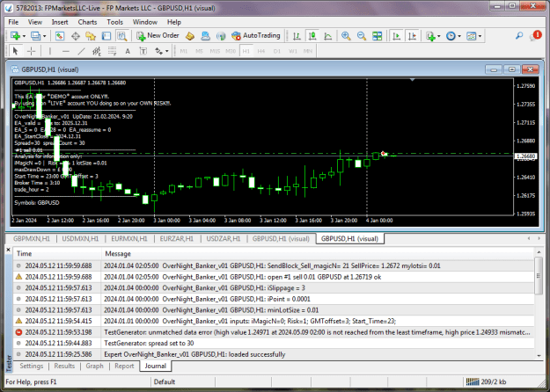Image resolution: width=550 pixels, height=392 pixels.
Task: Open the Periods clock icon
Action: click(x=451, y=36)
